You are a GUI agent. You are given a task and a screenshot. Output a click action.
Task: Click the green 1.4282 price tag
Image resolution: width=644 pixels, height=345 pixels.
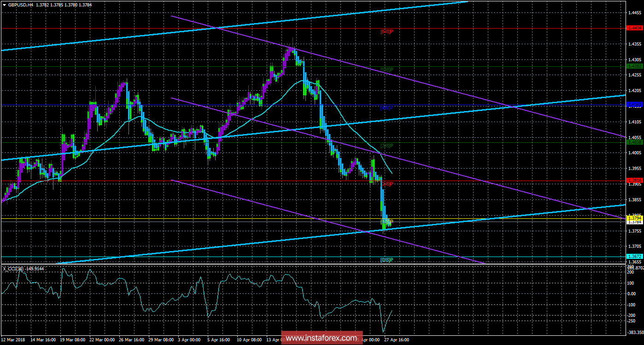point(635,66)
